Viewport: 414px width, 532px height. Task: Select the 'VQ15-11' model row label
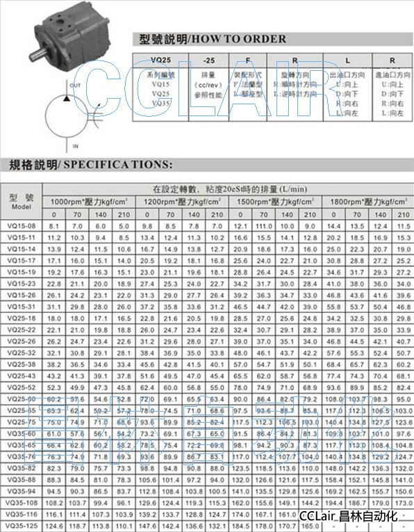(x=22, y=238)
